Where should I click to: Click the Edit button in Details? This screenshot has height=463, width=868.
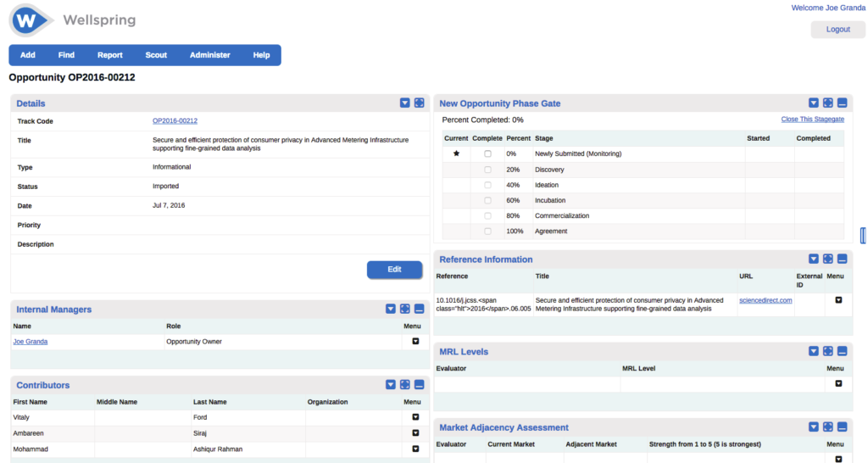pos(394,270)
